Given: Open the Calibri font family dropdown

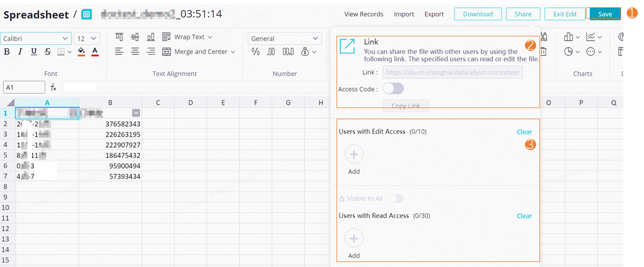Looking at the screenshot, I should tap(36, 39).
